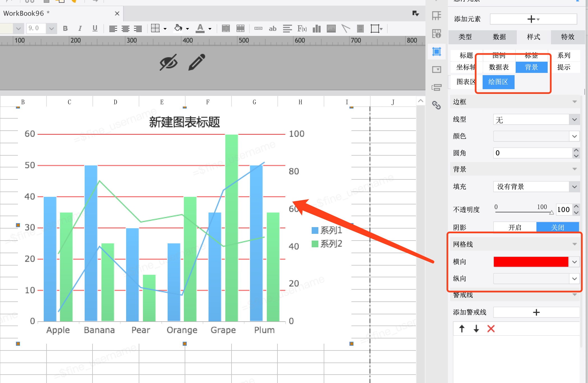Click the red 横向 gridline color swatch
The image size is (588, 383).
click(531, 262)
